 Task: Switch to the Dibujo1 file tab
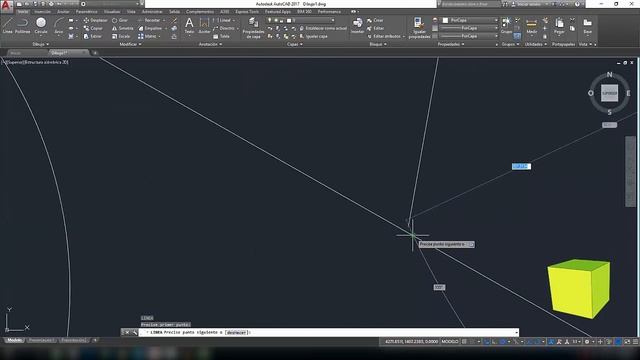68,53
